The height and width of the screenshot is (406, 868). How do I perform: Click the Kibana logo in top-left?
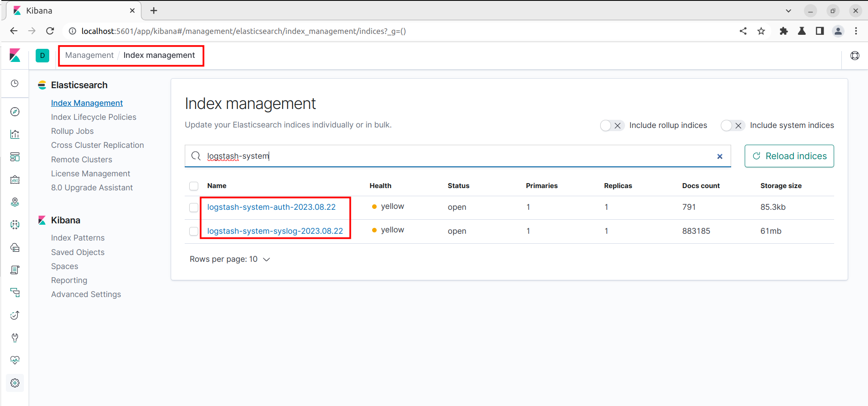(15, 56)
